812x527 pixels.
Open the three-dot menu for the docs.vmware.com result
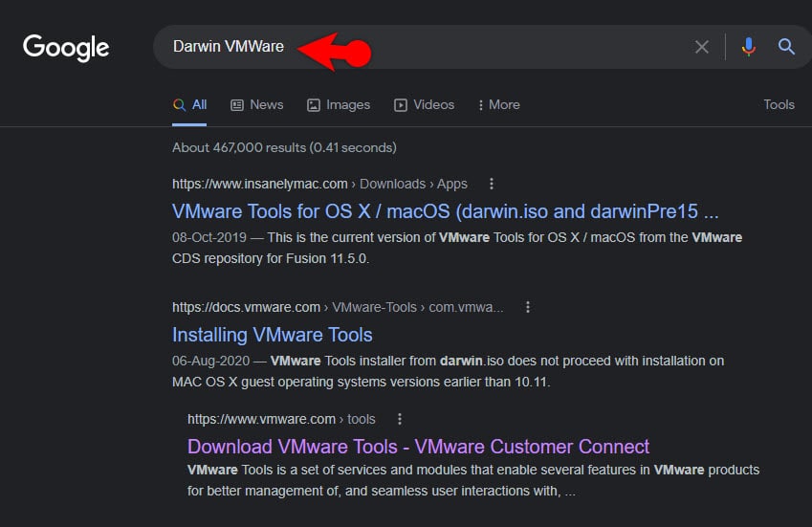click(x=528, y=307)
